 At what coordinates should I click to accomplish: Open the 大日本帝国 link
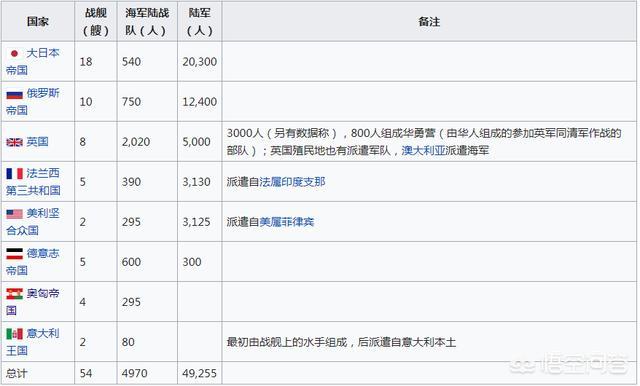(33, 62)
